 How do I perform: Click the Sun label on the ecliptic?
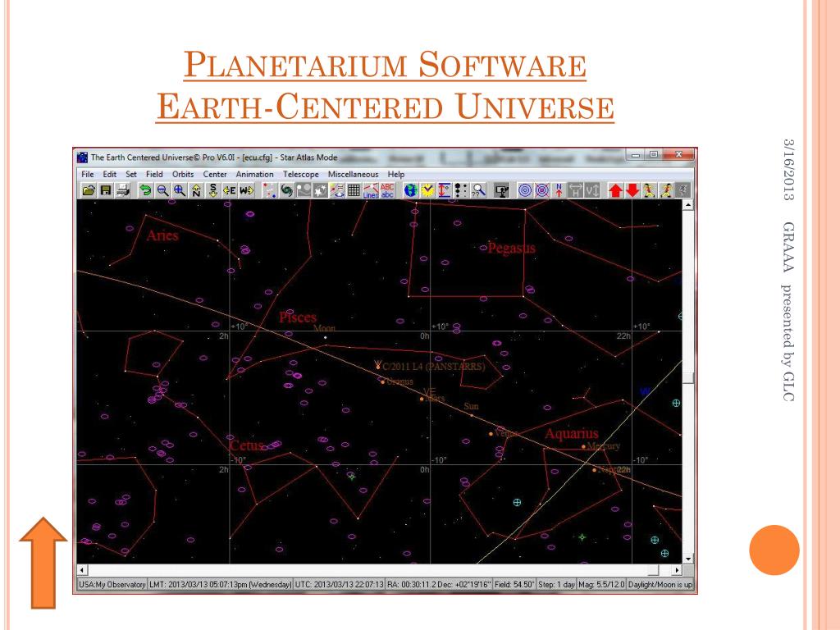click(x=471, y=406)
